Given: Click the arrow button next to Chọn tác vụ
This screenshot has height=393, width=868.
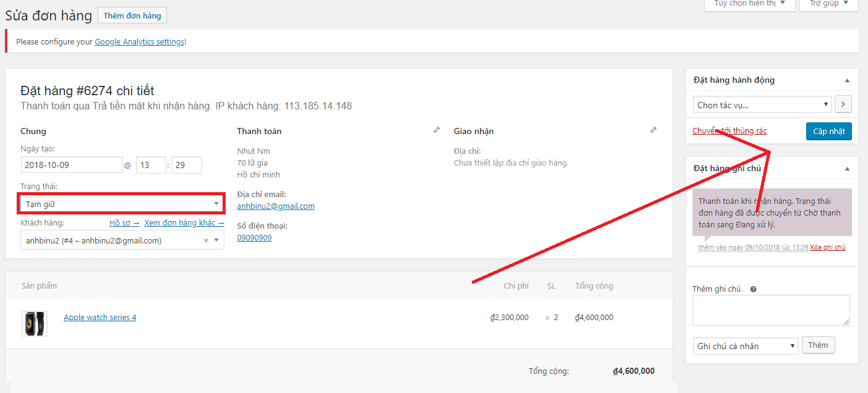Looking at the screenshot, I should coord(843,104).
